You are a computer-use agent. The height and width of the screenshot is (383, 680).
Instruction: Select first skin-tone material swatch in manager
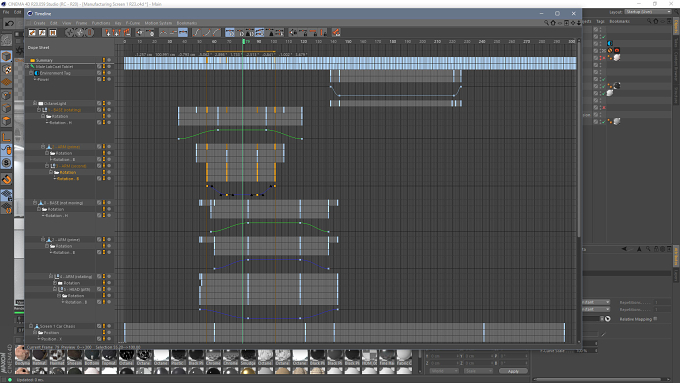[22, 355]
